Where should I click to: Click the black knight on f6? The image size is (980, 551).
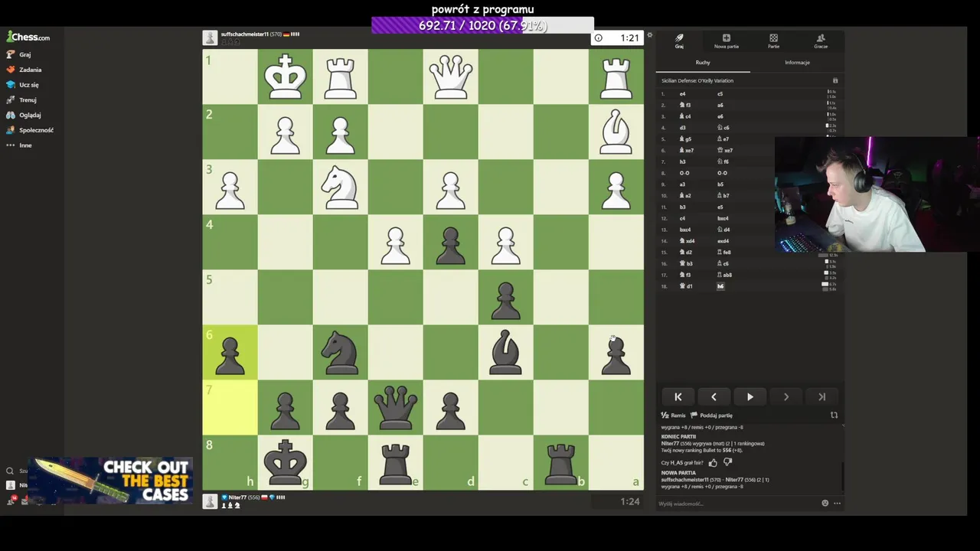pos(341,352)
